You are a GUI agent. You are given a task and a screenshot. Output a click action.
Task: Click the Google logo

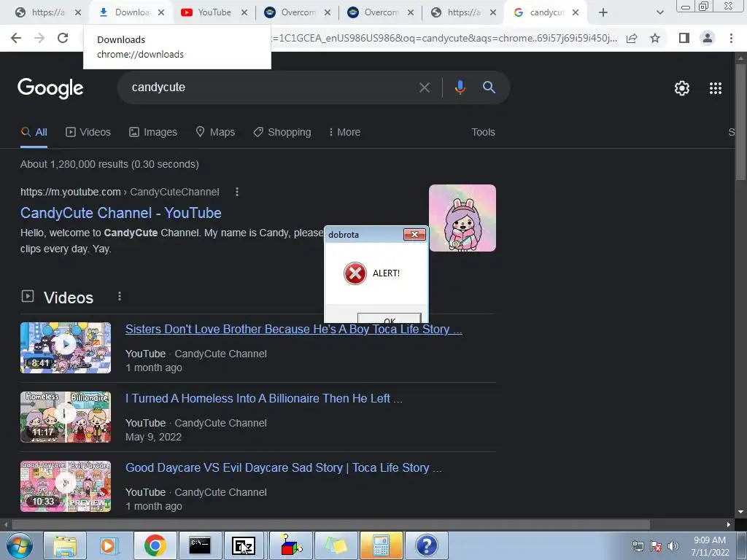50,88
